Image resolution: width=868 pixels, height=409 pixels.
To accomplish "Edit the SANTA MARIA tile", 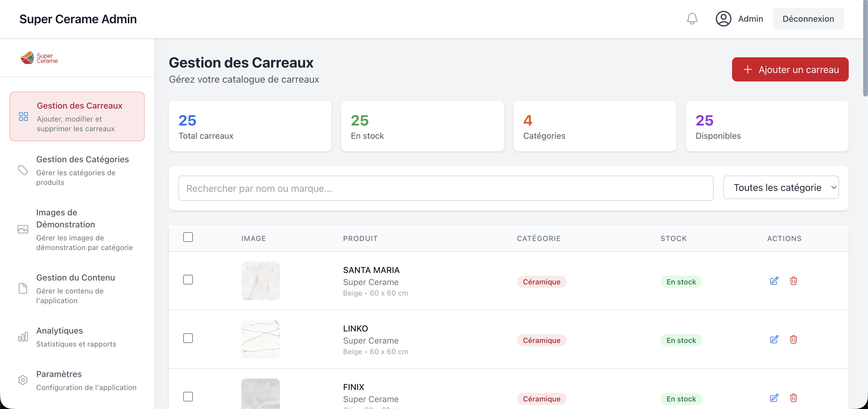I will (774, 281).
